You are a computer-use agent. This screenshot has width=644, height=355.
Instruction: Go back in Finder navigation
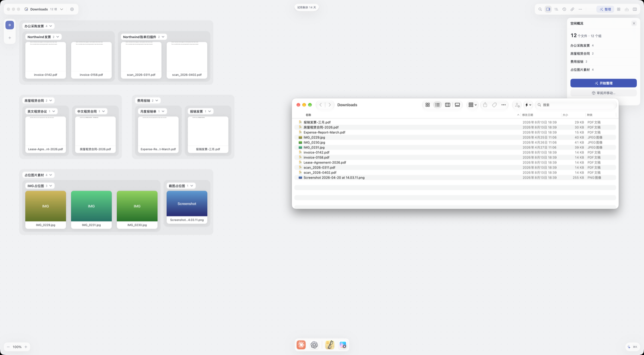pyautogui.click(x=321, y=105)
